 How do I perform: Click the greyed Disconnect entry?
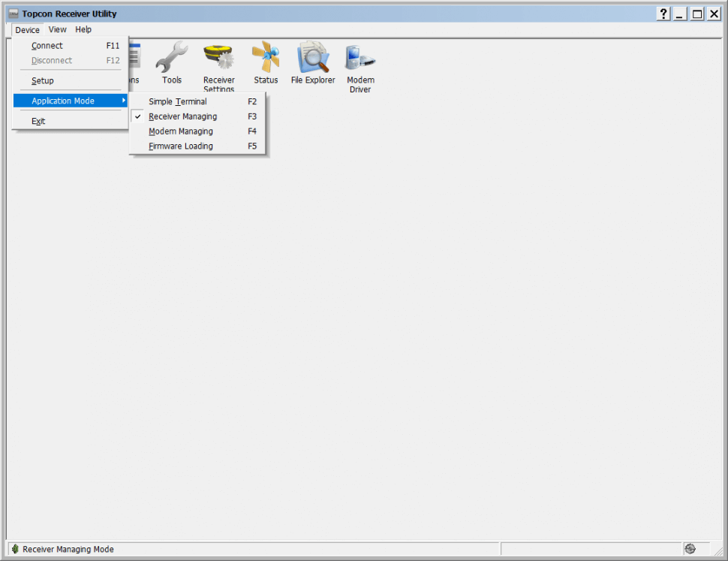point(70,60)
